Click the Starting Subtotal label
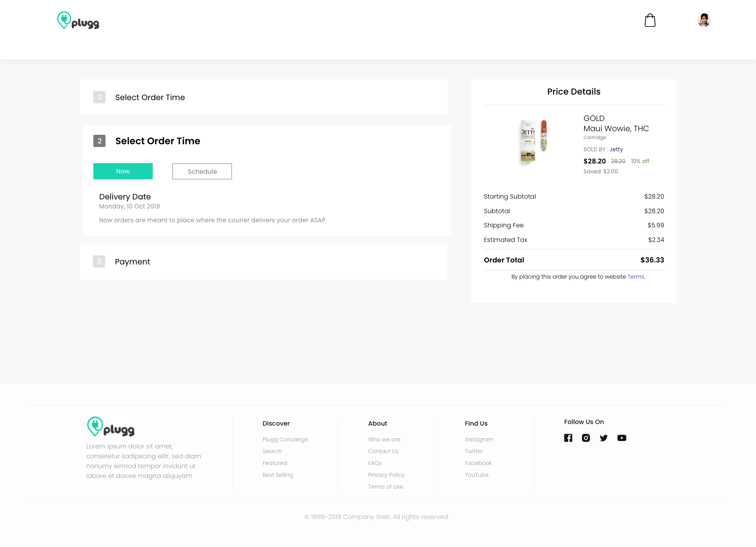 click(510, 196)
